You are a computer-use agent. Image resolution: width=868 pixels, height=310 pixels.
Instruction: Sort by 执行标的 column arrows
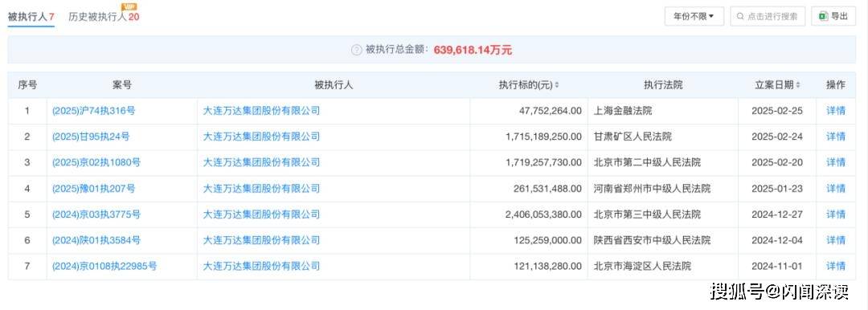[x=557, y=85]
